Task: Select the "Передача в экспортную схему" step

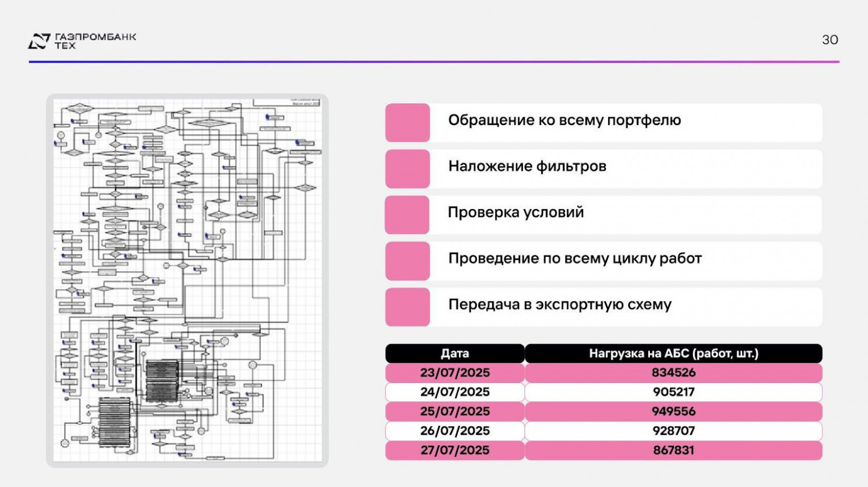Action: (561, 304)
